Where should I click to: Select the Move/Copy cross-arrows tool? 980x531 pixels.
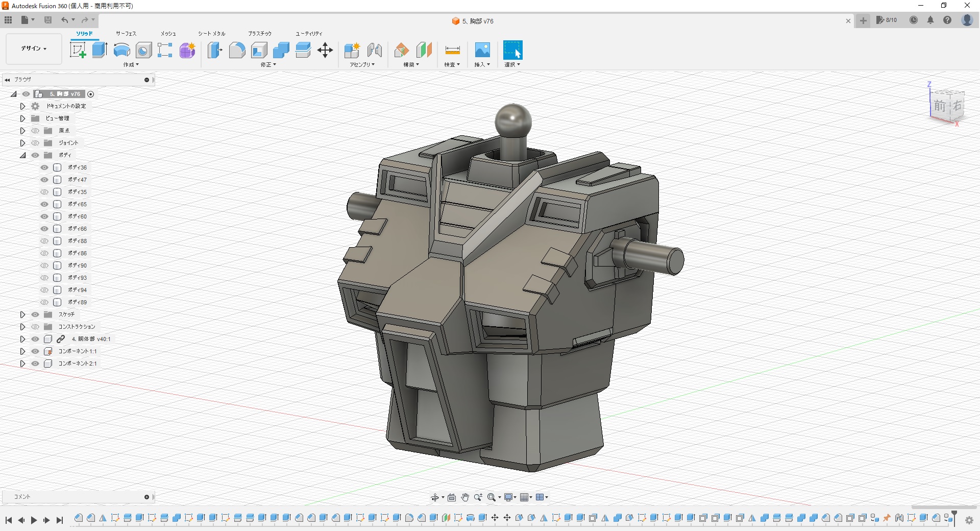pyautogui.click(x=325, y=50)
